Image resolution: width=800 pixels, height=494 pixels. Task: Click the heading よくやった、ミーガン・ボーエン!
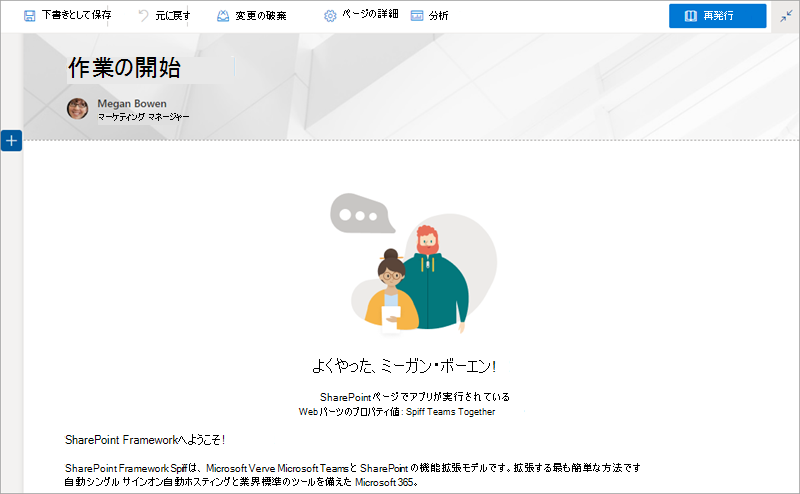(x=404, y=366)
